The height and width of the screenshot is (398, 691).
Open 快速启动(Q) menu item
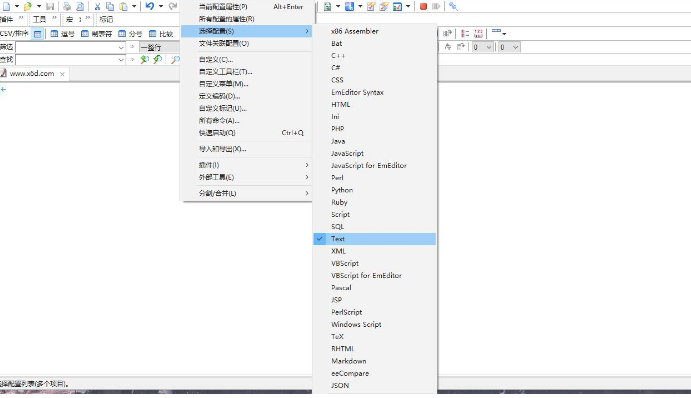pyautogui.click(x=247, y=133)
